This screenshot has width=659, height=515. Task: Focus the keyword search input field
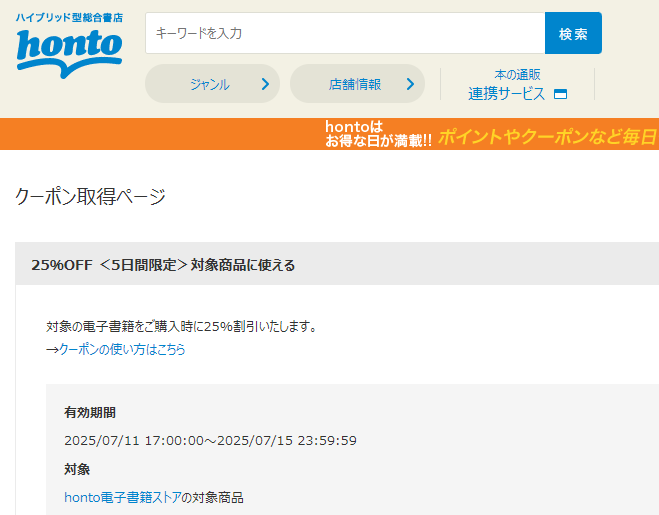tap(345, 33)
